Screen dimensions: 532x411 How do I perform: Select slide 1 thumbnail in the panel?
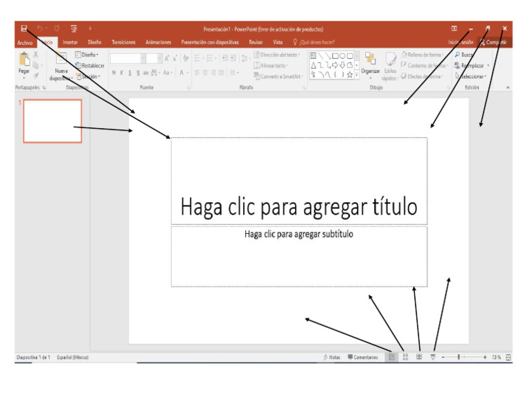[52, 120]
